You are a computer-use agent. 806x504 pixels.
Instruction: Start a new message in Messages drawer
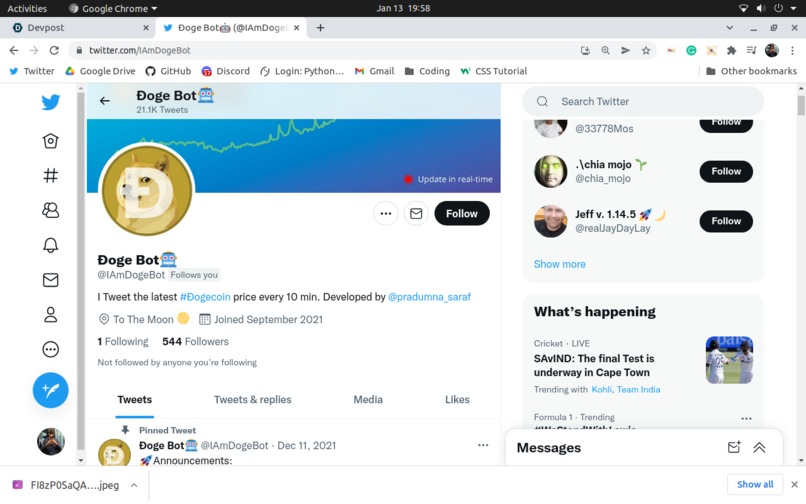[734, 447]
